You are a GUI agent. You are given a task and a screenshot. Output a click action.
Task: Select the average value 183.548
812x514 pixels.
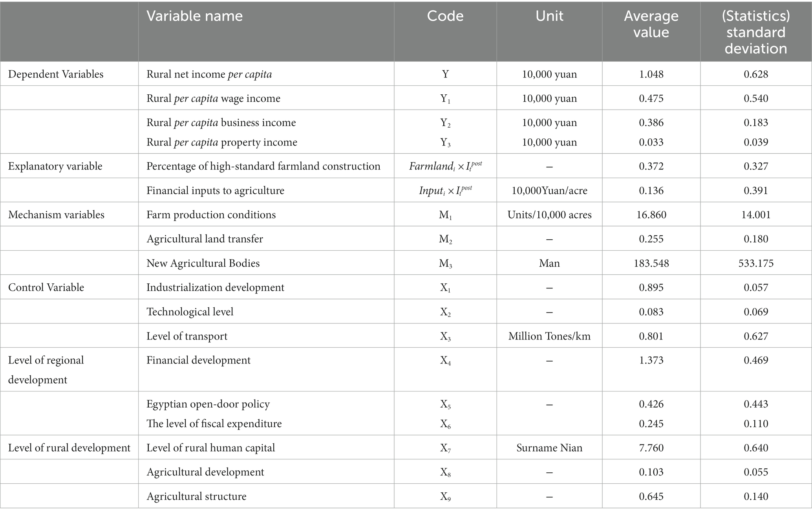[651, 263]
